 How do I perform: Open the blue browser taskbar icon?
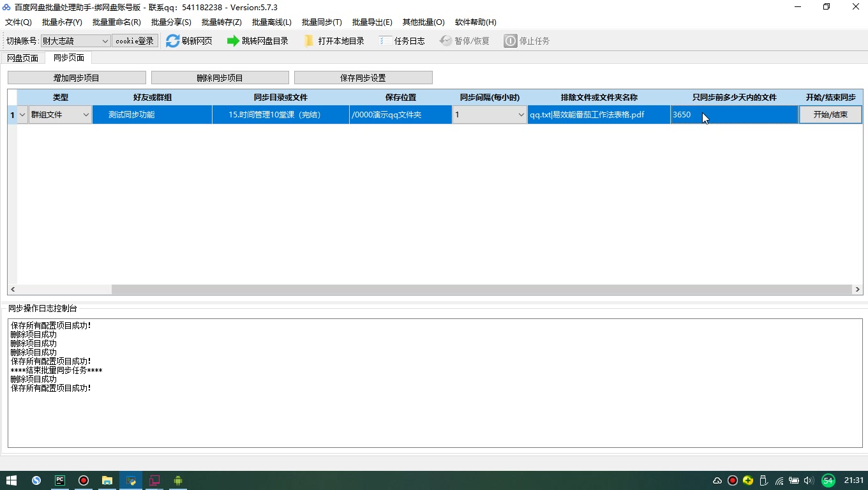point(36,480)
